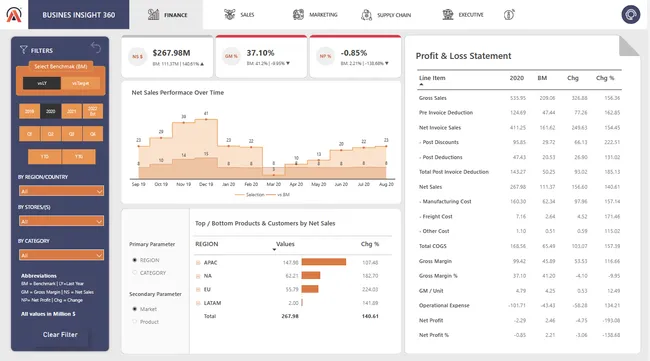Select Product secondary parameter radio
This screenshot has width=650, height=361.
pyautogui.click(x=135, y=322)
